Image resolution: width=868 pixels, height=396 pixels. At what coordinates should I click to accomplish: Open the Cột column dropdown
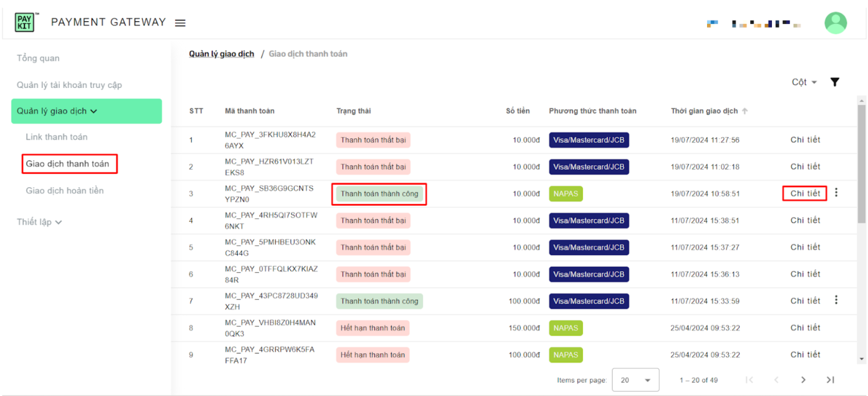coord(804,82)
